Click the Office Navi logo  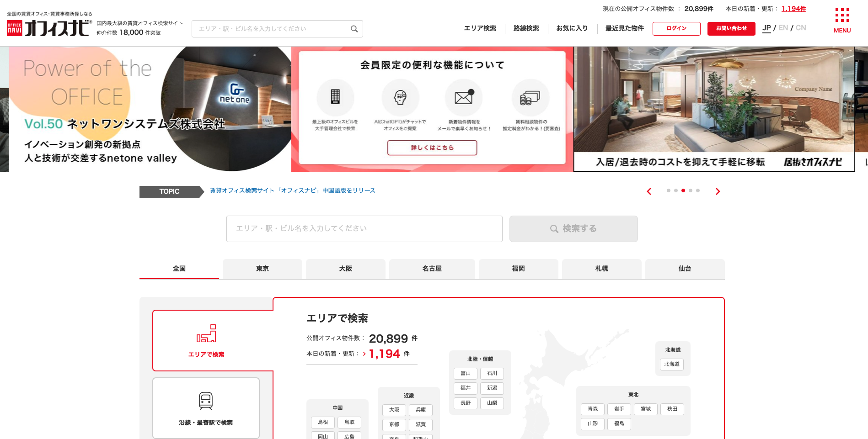[x=48, y=28]
